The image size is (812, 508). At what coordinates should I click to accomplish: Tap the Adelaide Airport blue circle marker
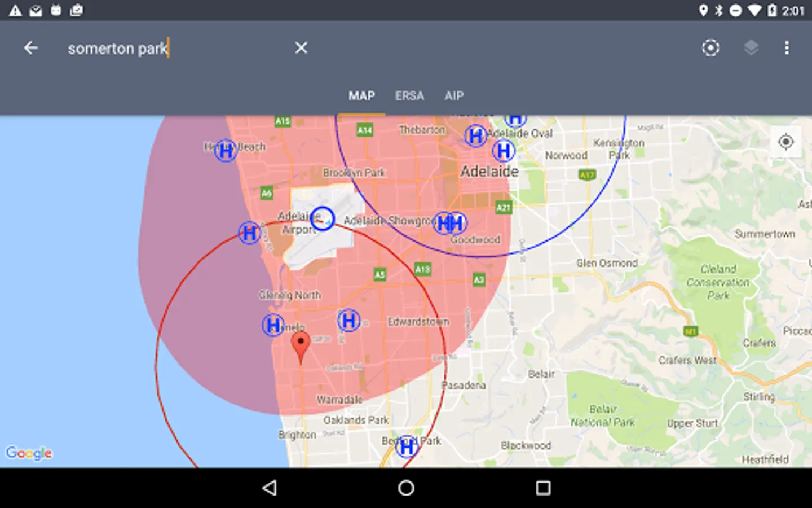point(323,218)
